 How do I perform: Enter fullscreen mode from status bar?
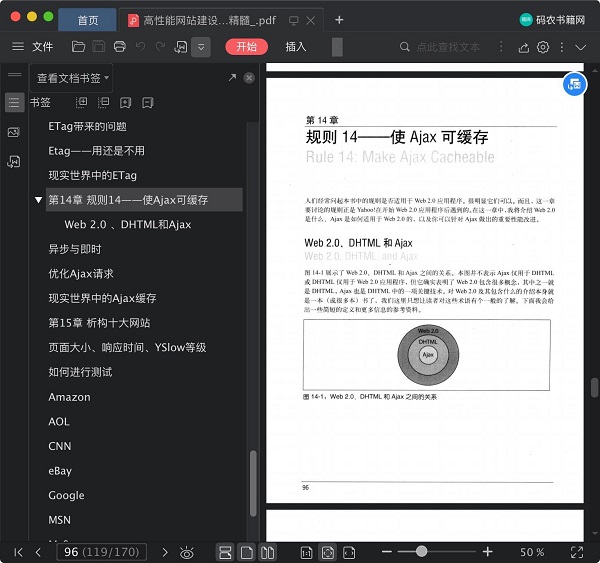click(577, 552)
